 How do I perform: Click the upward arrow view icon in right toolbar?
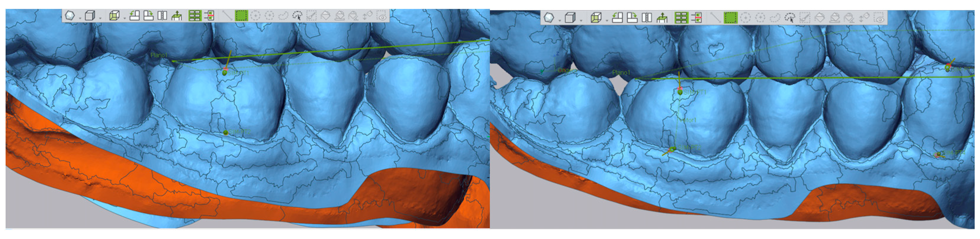662,17
